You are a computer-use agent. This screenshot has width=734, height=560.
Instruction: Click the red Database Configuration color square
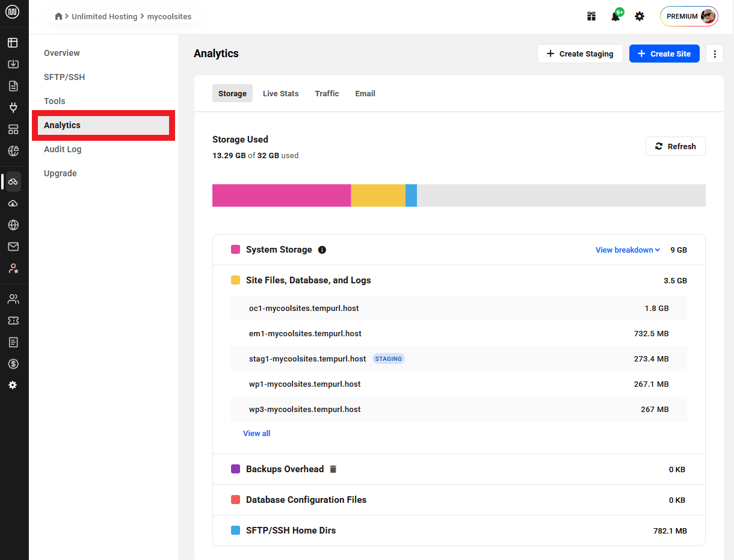click(x=236, y=500)
